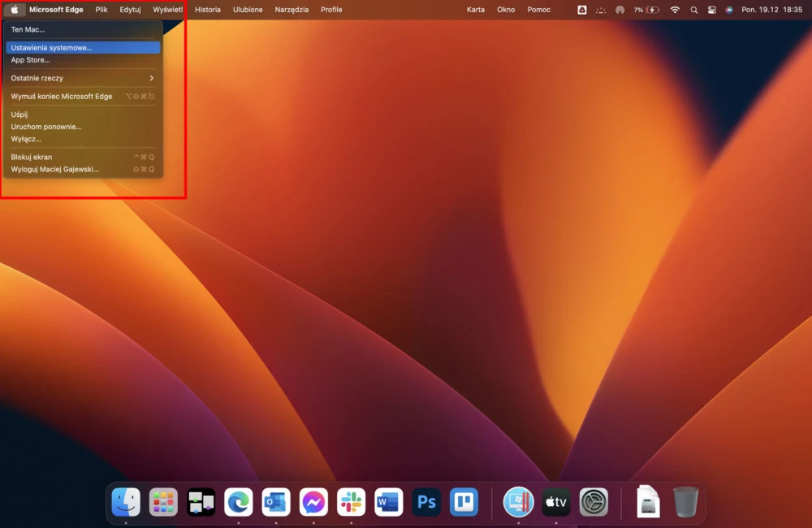Choose Uruchom ponownie… to restart
Image resolution: width=812 pixels, height=528 pixels.
(x=83, y=127)
